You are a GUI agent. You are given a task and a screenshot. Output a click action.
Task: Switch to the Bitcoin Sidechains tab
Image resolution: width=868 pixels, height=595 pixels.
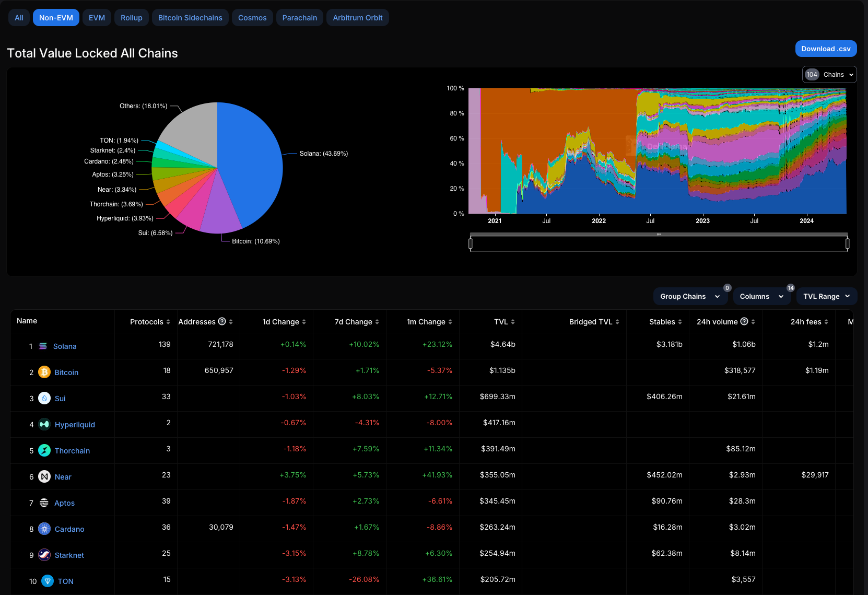pyautogui.click(x=190, y=18)
